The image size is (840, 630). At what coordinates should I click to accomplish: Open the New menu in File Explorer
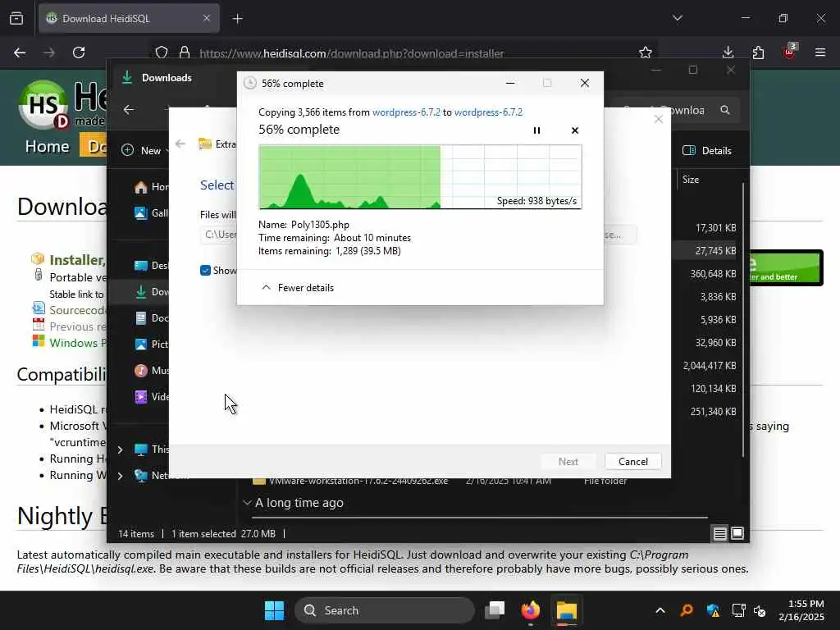coord(144,151)
